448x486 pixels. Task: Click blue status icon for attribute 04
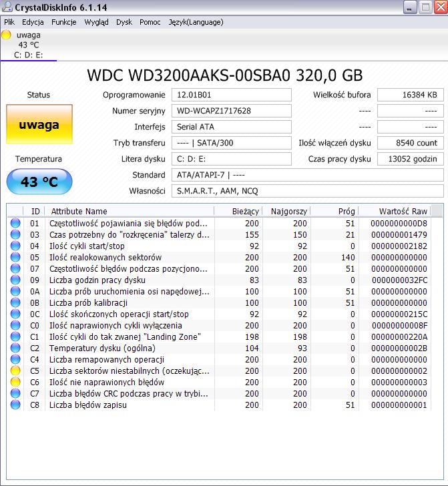[x=15, y=246]
